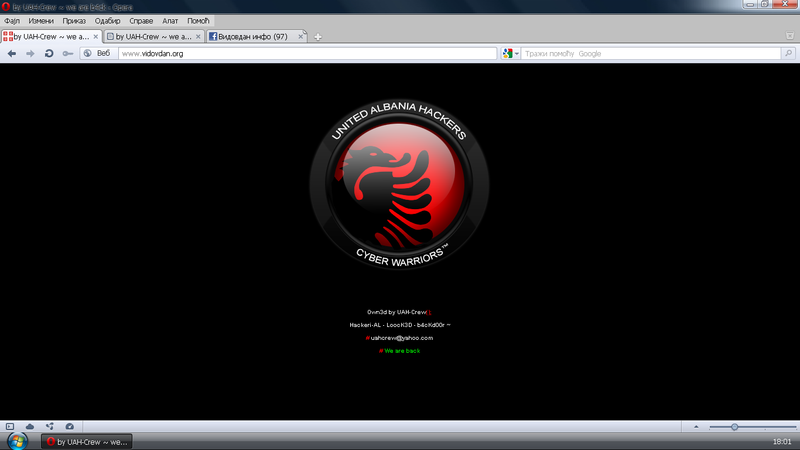
Task: Open the zoom level popup arrow
Action: click(x=696, y=427)
